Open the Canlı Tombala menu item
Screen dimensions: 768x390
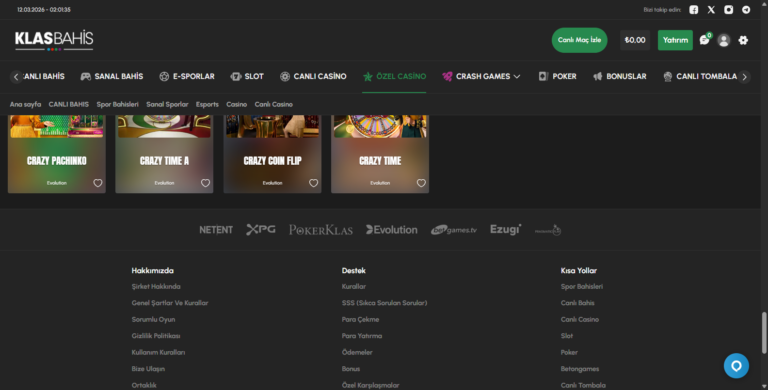[x=700, y=76]
